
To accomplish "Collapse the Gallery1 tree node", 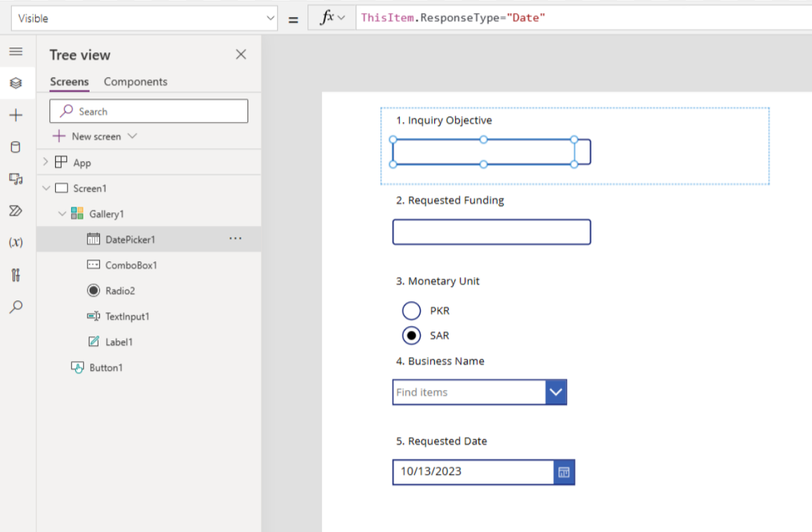I will coord(62,214).
